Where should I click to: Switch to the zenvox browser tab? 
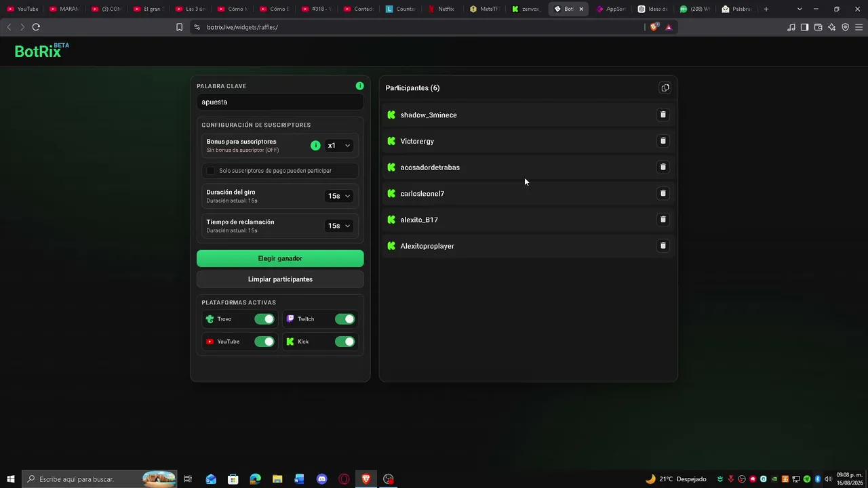526,9
